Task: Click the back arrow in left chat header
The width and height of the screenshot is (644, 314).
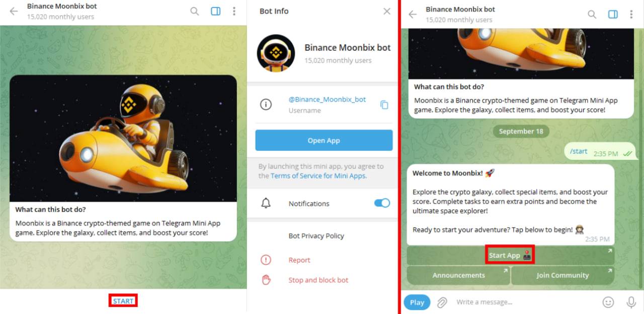Action: [x=14, y=11]
